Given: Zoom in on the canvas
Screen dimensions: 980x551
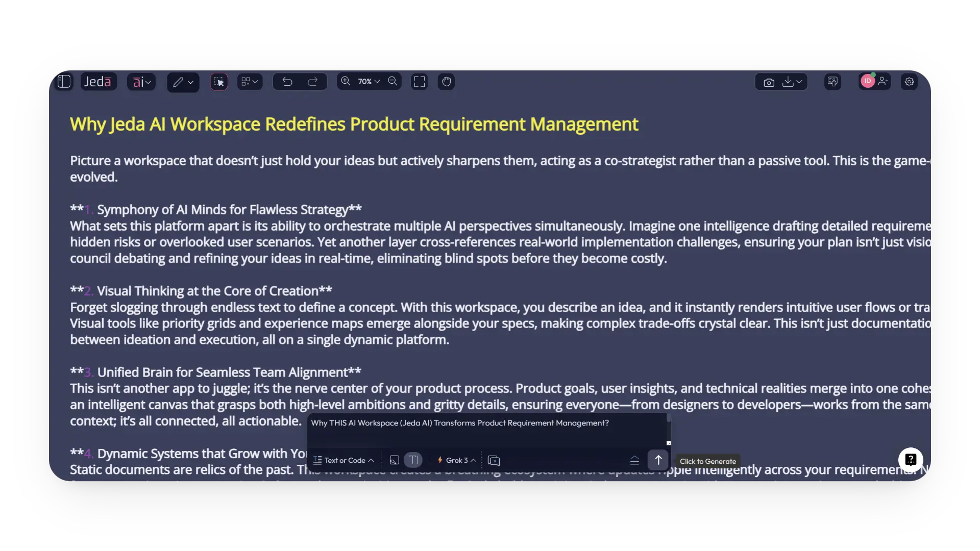Looking at the screenshot, I should click(x=346, y=81).
